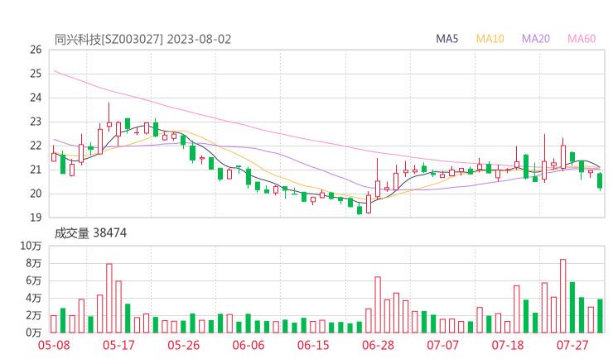The image size is (613, 364).
Task: Click the 07-18 date axis label
Action: click(508, 345)
